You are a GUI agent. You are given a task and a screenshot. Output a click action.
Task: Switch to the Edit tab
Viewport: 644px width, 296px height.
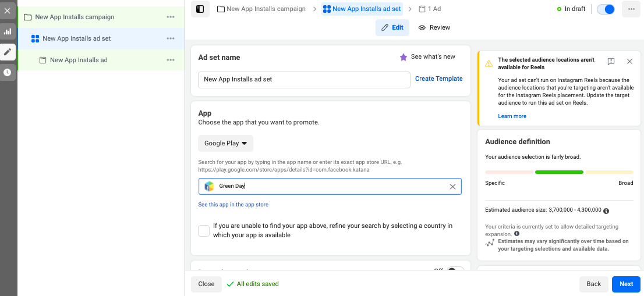coord(392,27)
